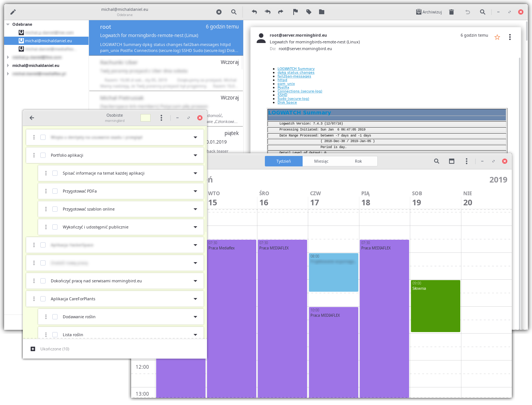
Task: Expand 'Spisać informacje na temat każdej aplikacji' task
Action: coord(195,173)
